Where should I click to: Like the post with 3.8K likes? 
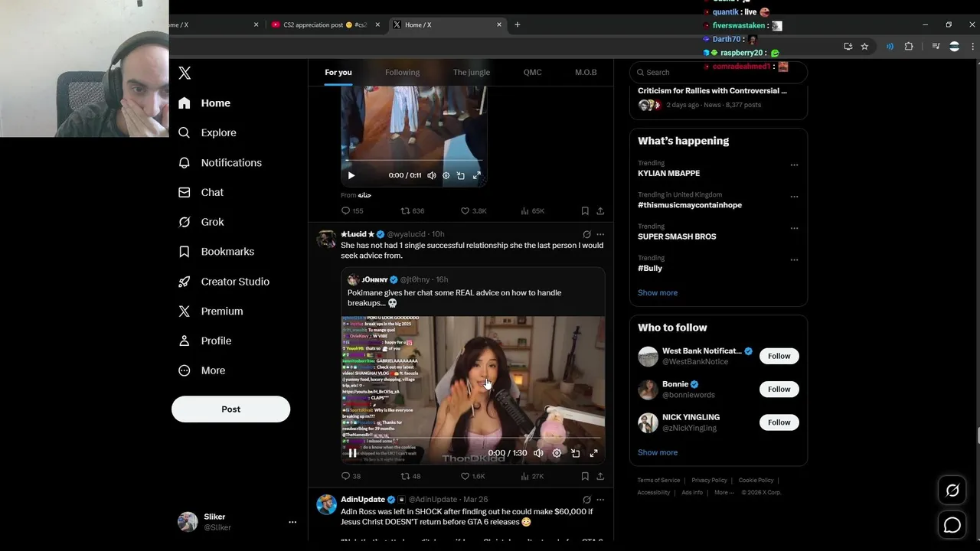473,210
